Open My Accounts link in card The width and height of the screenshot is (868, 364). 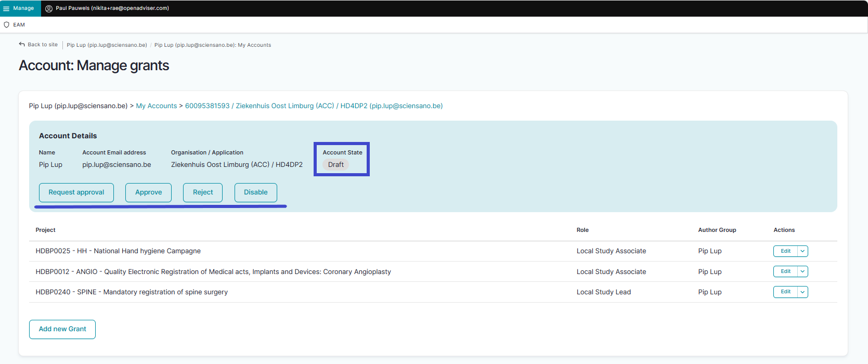coord(157,106)
